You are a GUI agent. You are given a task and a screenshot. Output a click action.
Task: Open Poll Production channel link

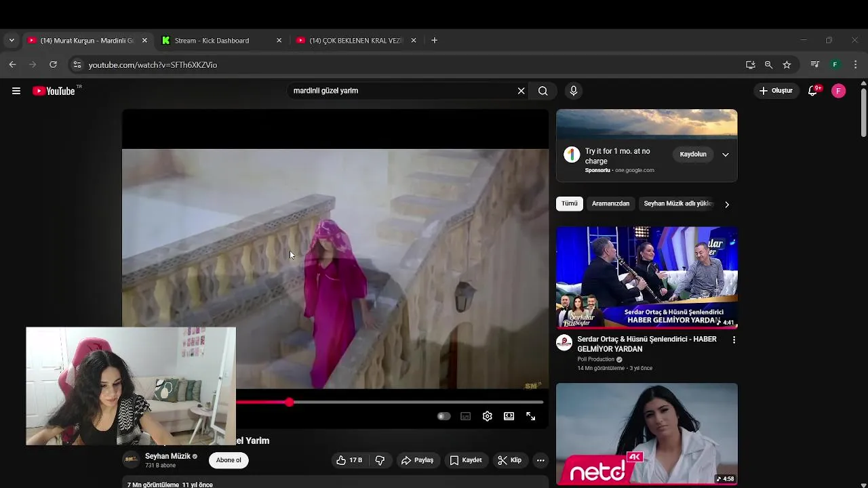click(596, 359)
